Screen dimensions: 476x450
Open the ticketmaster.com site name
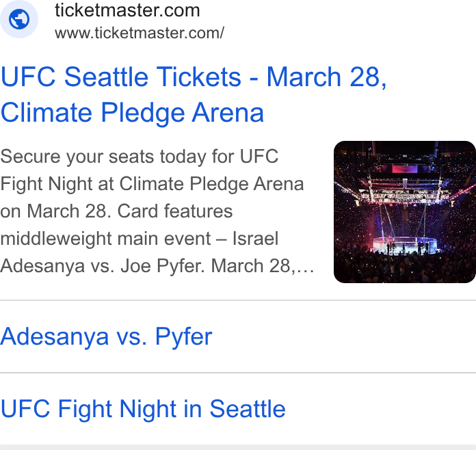[127, 10]
